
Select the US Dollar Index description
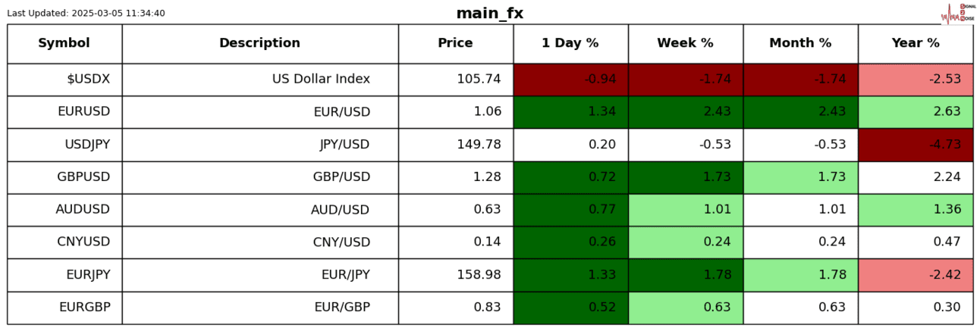pyautogui.click(x=321, y=79)
